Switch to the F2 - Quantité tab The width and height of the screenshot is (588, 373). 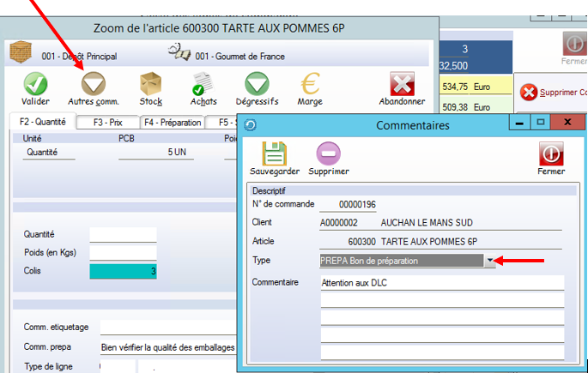[x=42, y=123]
